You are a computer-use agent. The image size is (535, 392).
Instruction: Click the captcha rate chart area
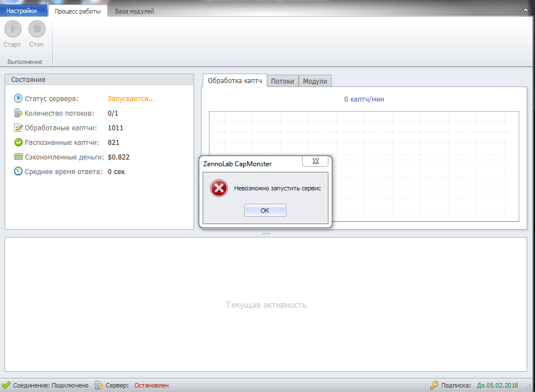[364, 166]
